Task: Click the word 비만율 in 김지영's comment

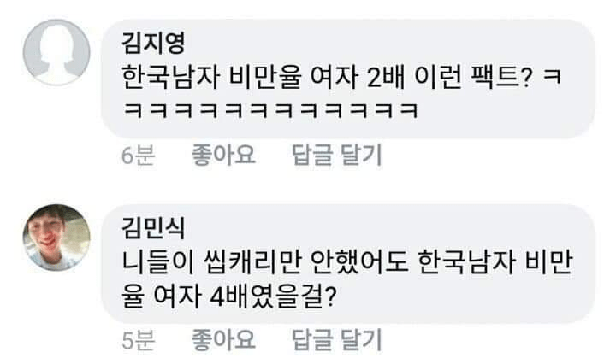Action: click(264, 77)
